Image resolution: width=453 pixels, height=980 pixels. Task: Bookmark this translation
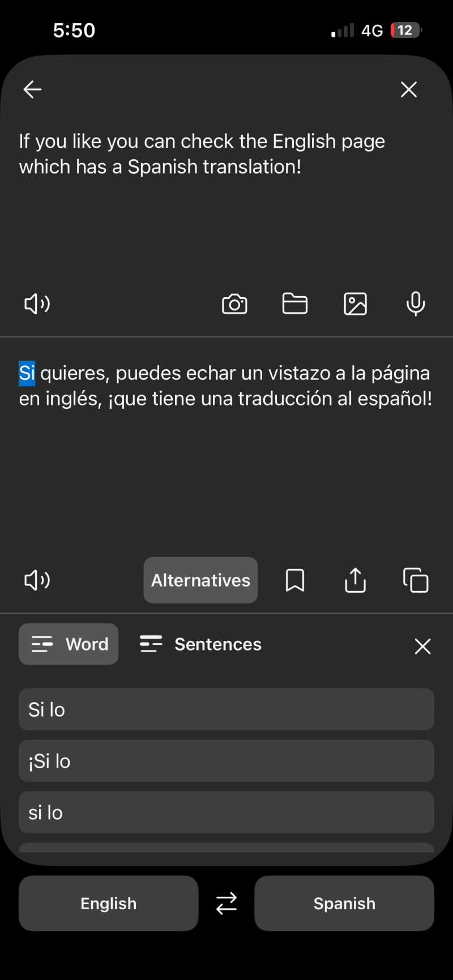pos(295,580)
